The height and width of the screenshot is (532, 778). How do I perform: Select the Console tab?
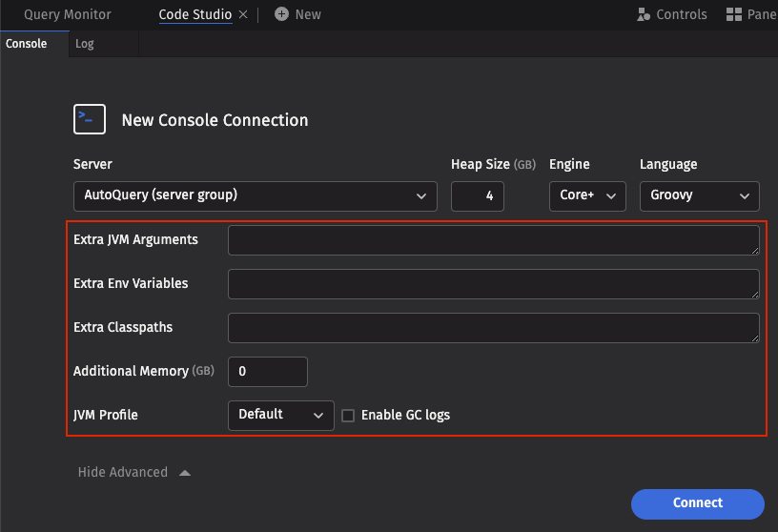27,44
